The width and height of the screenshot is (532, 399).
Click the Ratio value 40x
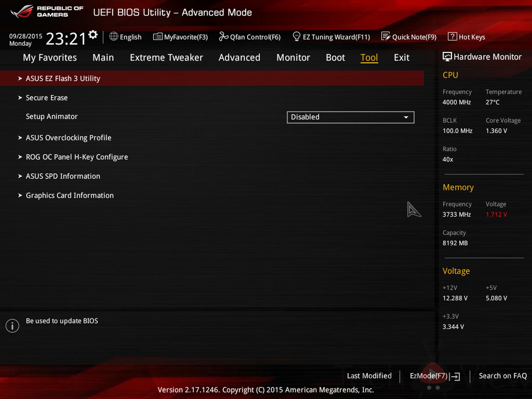click(448, 159)
